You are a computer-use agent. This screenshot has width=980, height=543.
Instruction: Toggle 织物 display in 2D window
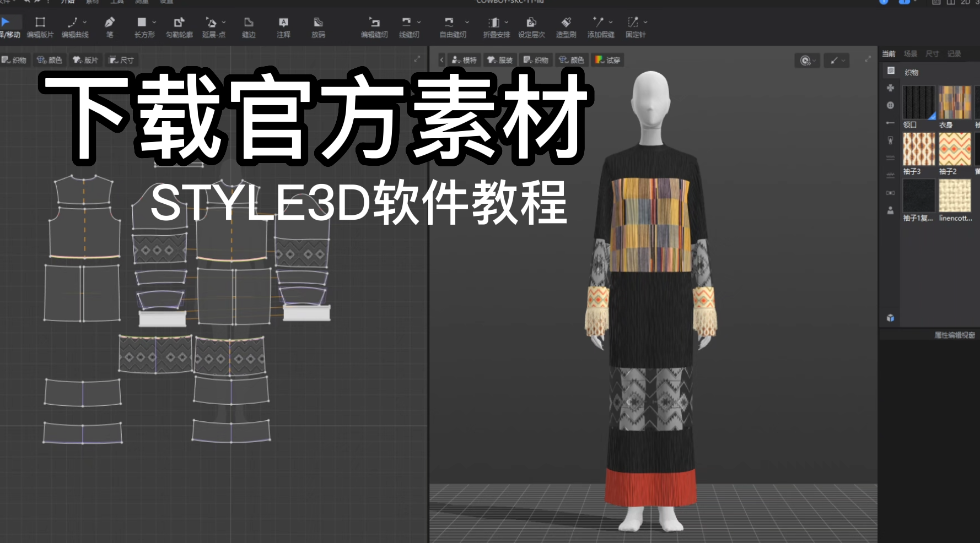point(14,60)
